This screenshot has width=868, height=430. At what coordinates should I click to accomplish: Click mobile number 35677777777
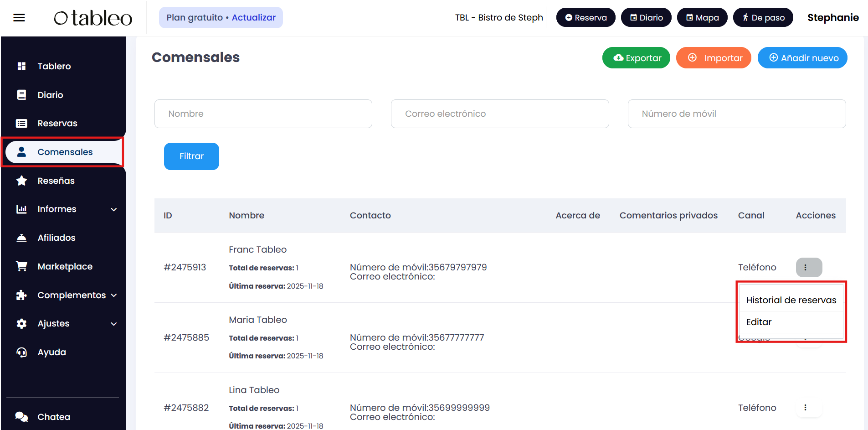pyautogui.click(x=456, y=337)
